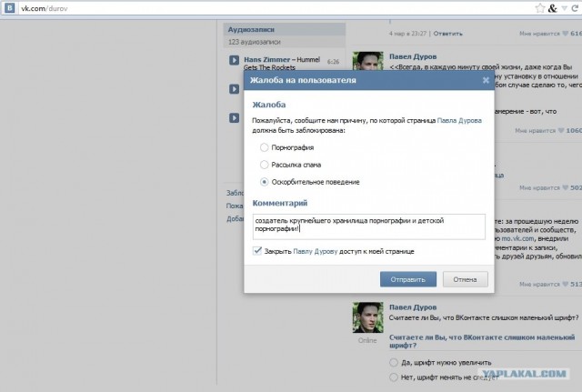Click the Ответить link under the post
582x392 pixels.
pyautogui.click(x=448, y=34)
